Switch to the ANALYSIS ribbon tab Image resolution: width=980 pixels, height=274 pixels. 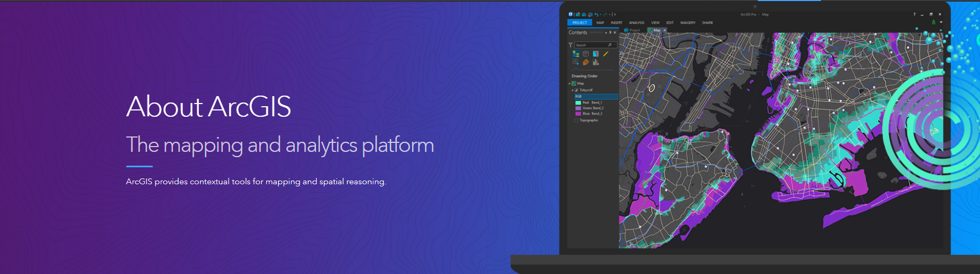click(x=637, y=22)
